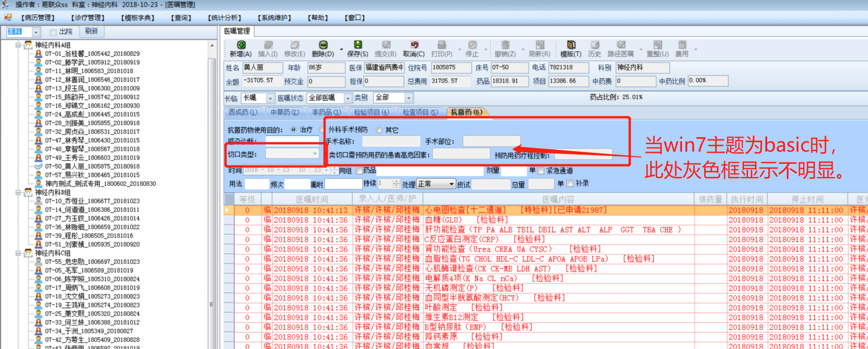Open the 系统维护 menu
Image resolution: width=868 pixels, height=349 pixels.
(273, 18)
